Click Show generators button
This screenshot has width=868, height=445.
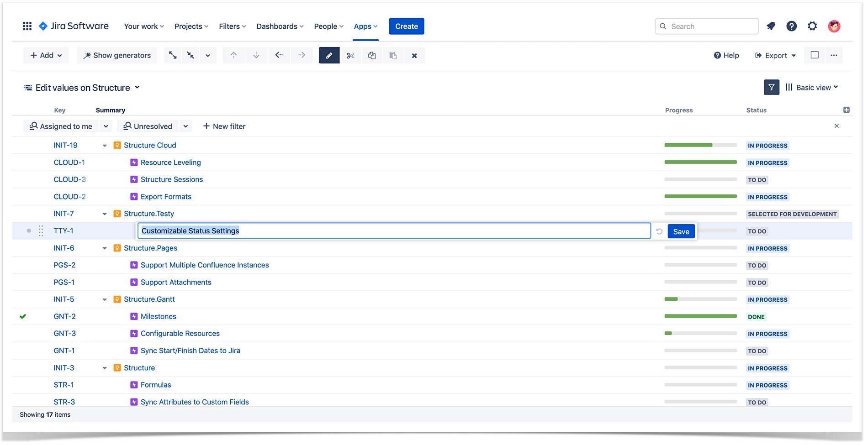pos(117,55)
